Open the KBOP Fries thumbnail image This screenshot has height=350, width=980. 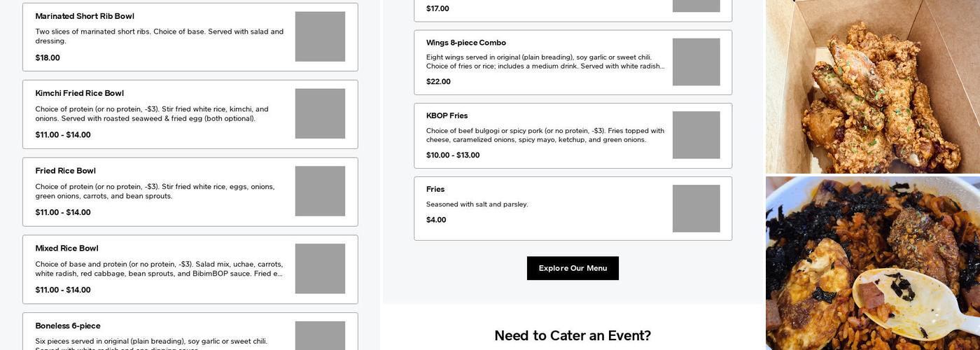click(x=696, y=135)
